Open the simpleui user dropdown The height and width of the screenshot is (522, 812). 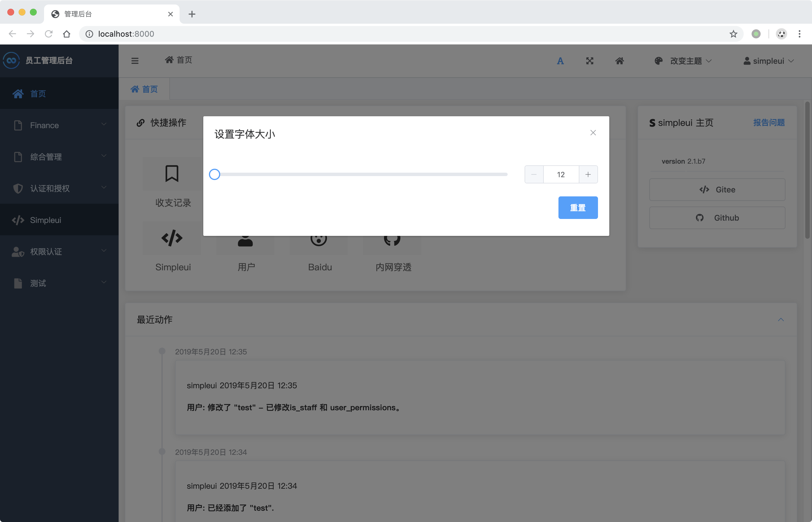(x=768, y=61)
